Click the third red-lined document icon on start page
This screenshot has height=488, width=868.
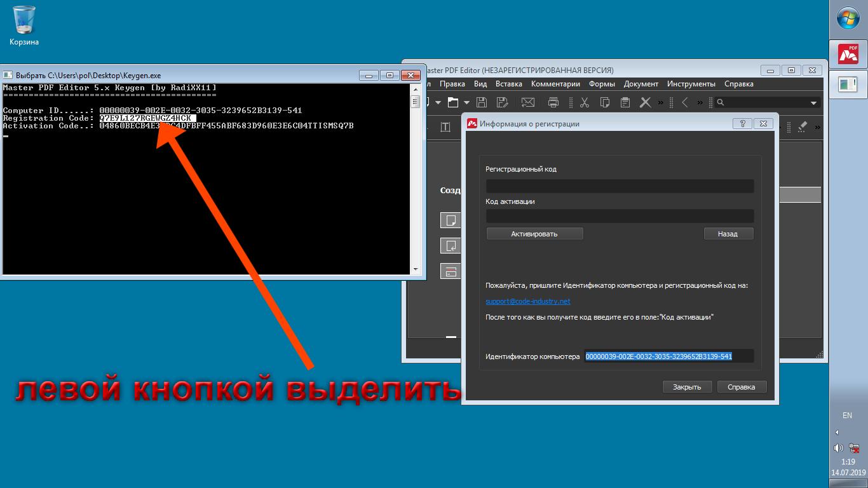tap(451, 271)
